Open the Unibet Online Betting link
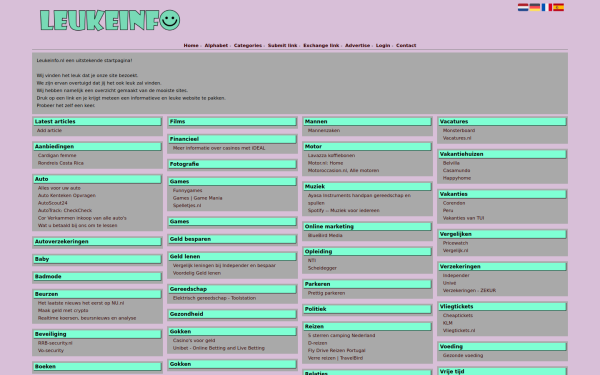 218,348
